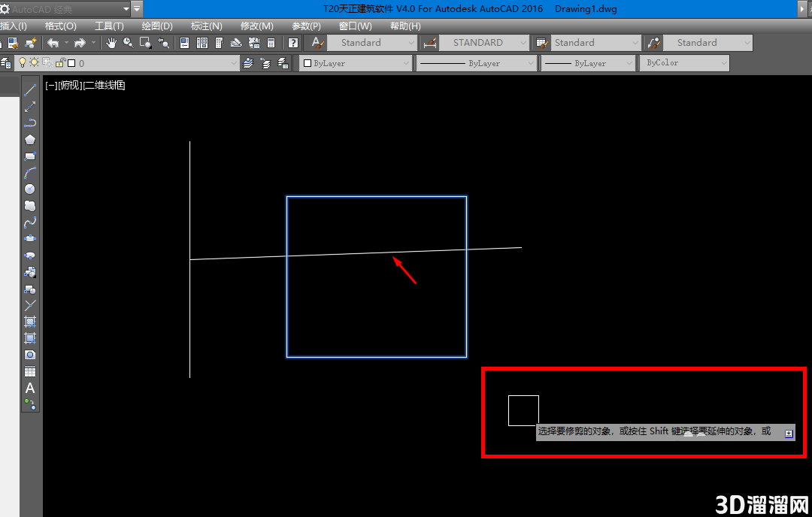Open the ByColor plot style dropdown
This screenshot has height=517, width=812.
(x=724, y=63)
